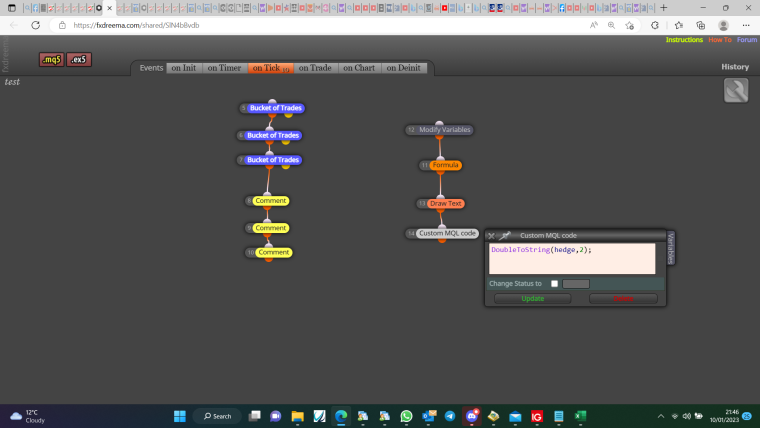Image resolution: width=760 pixels, height=428 pixels.
Task: Pin the Custom MQL code dialog
Action: tap(505, 236)
